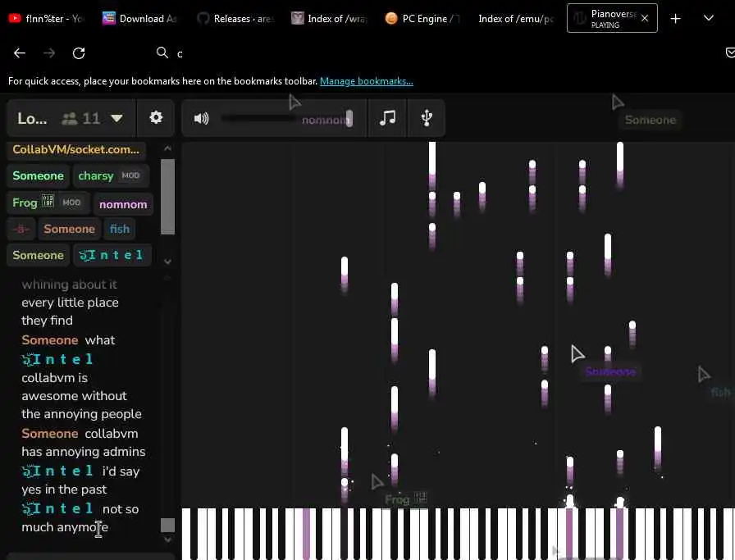
Task: Click chat text 'has annoying admins'
Action: tap(84, 452)
